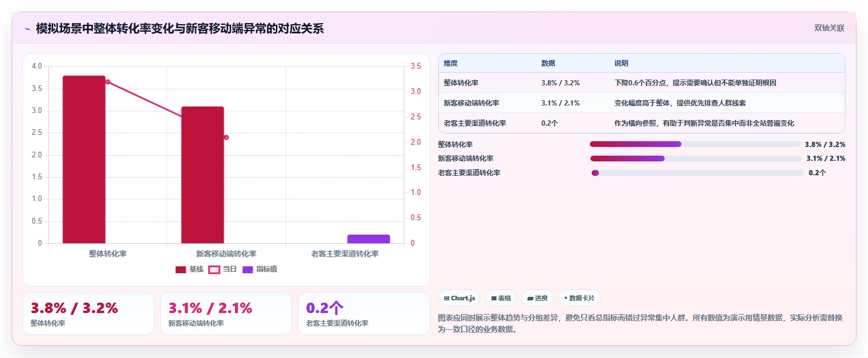Click the 3.8% / 3.2% value beside progress bar
Screen dimensions: 868x358
pyautogui.click(x=825, y=145)
